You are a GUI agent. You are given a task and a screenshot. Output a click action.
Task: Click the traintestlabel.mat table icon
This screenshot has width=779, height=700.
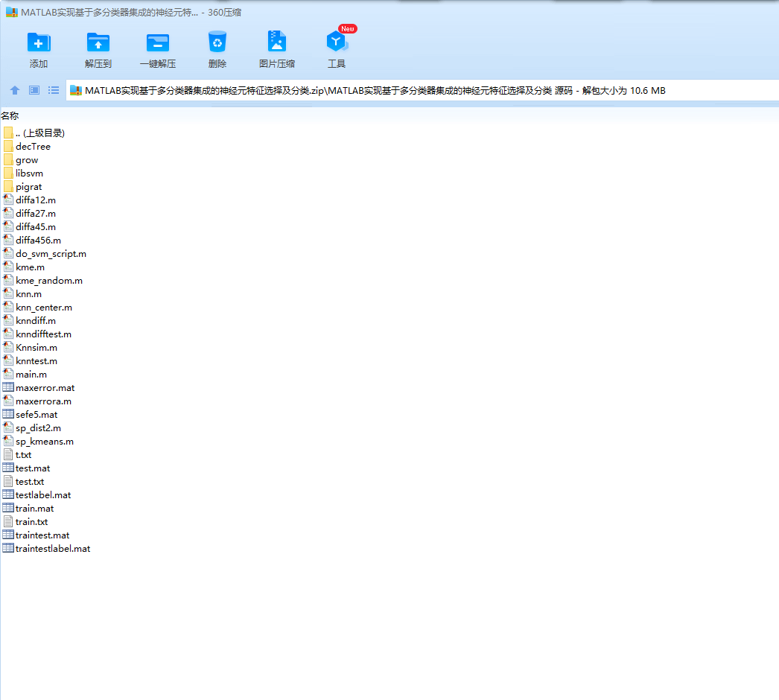click(8, 548)
